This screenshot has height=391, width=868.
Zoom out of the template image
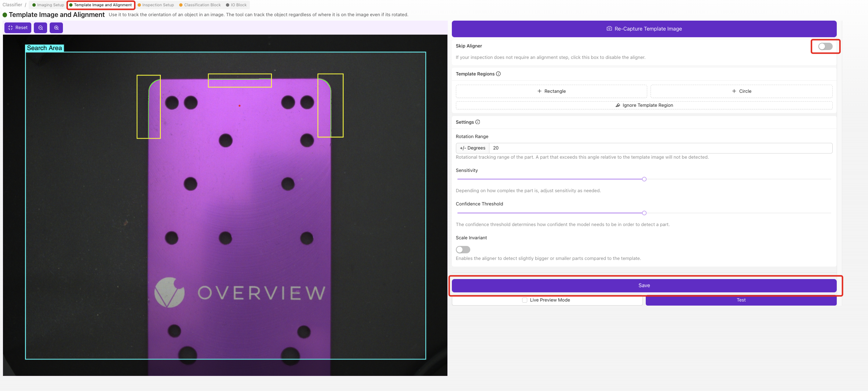(x=40, y=28)
